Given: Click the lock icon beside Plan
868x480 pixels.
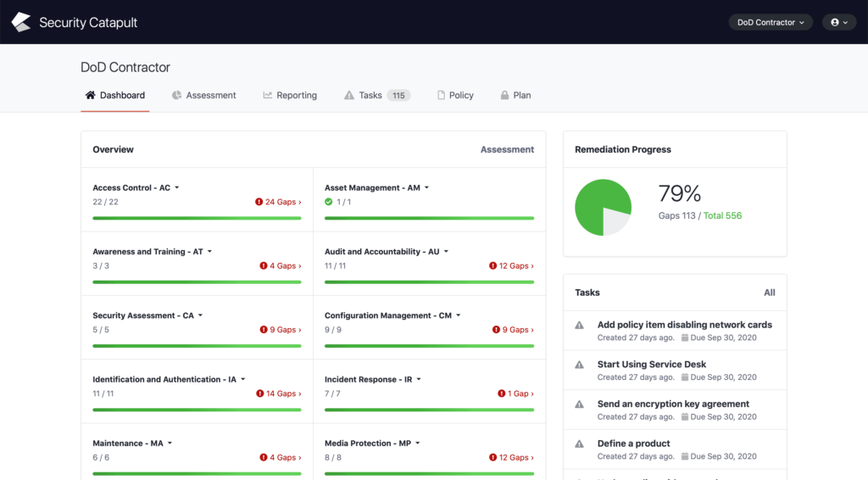Looking at the screenshot, I should tap(504, 95).
